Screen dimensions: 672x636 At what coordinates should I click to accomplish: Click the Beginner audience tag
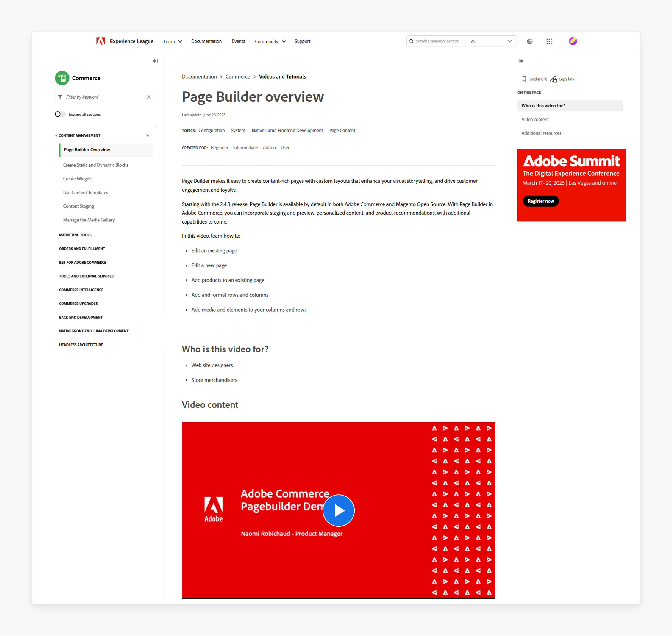220,148
